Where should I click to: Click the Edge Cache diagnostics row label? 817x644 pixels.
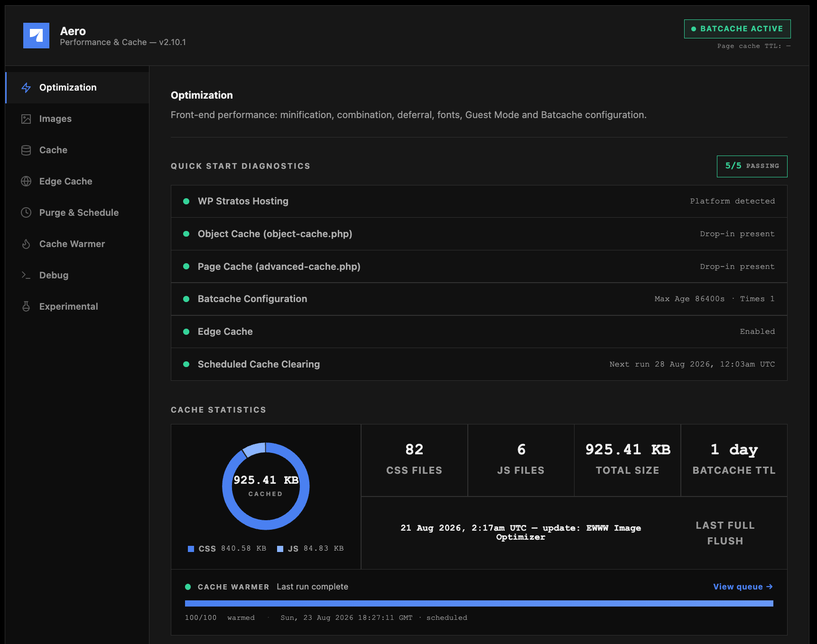(225, 332)
